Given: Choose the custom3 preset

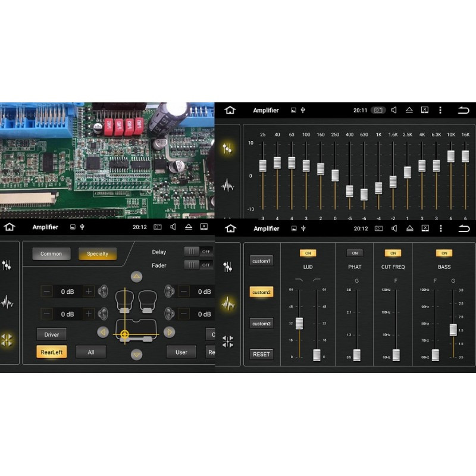Looking at the screenshot, I should click(x=261, y=324).
